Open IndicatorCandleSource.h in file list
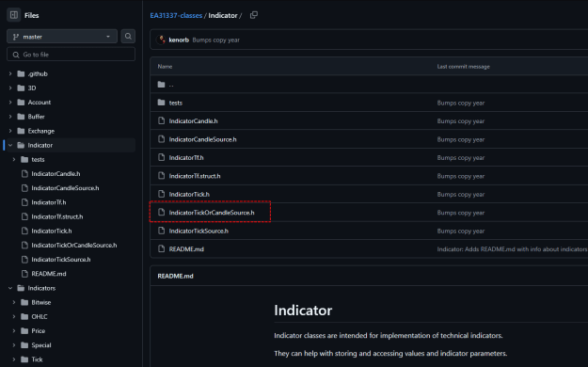 pyautogui.click(x=203, y=139)
